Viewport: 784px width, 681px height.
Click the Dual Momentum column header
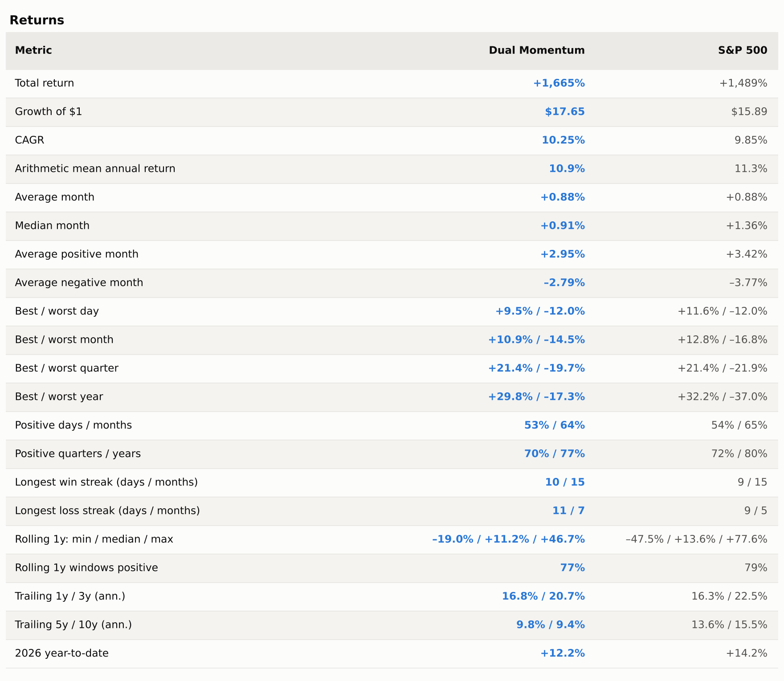(537, 50)
